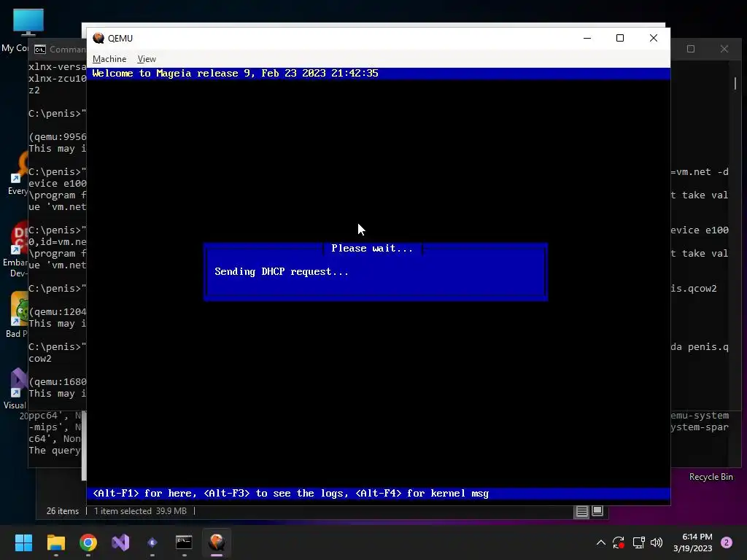The height and width of the screenshot is (560, 747).
Task: Maximize the QEMU window
Action: tap(620, 38)
